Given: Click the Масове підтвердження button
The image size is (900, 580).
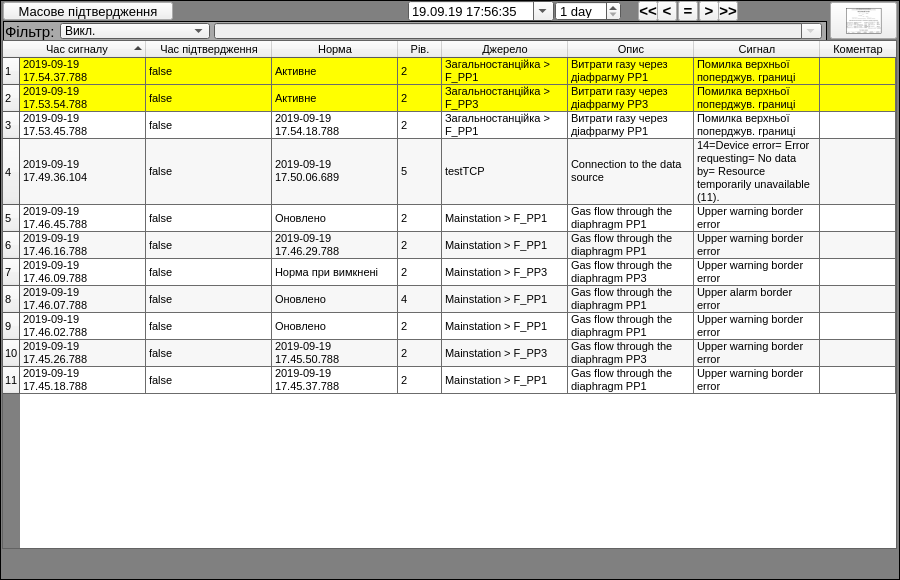Looking at the screenshot, I should point(88,11).
